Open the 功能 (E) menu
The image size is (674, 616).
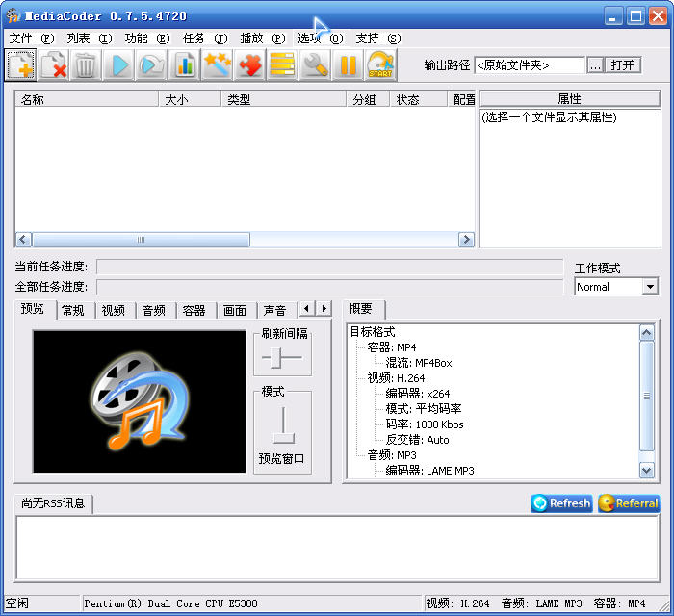147,38
